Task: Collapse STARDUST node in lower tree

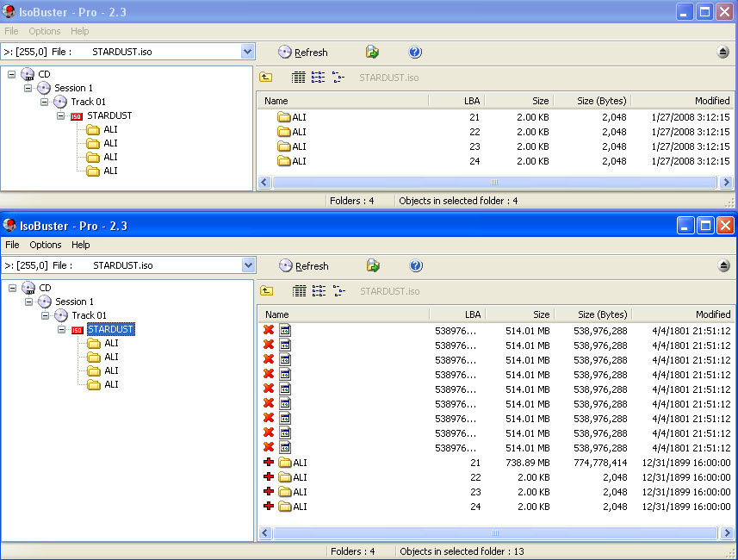Action: point(62,329)
